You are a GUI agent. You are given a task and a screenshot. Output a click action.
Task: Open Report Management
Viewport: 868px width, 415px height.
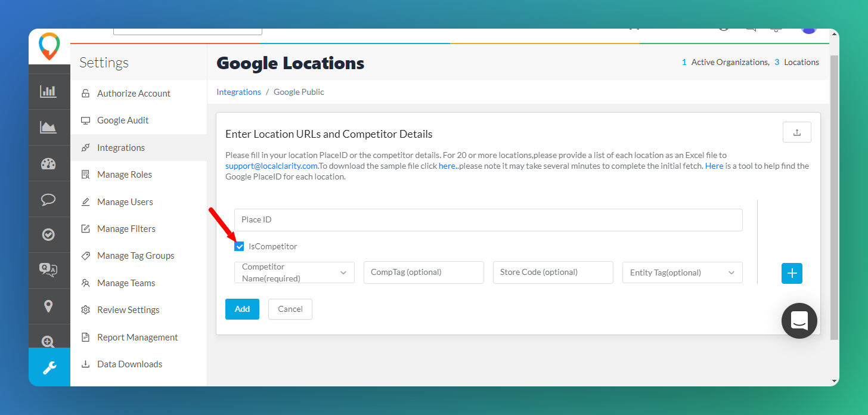138,337
